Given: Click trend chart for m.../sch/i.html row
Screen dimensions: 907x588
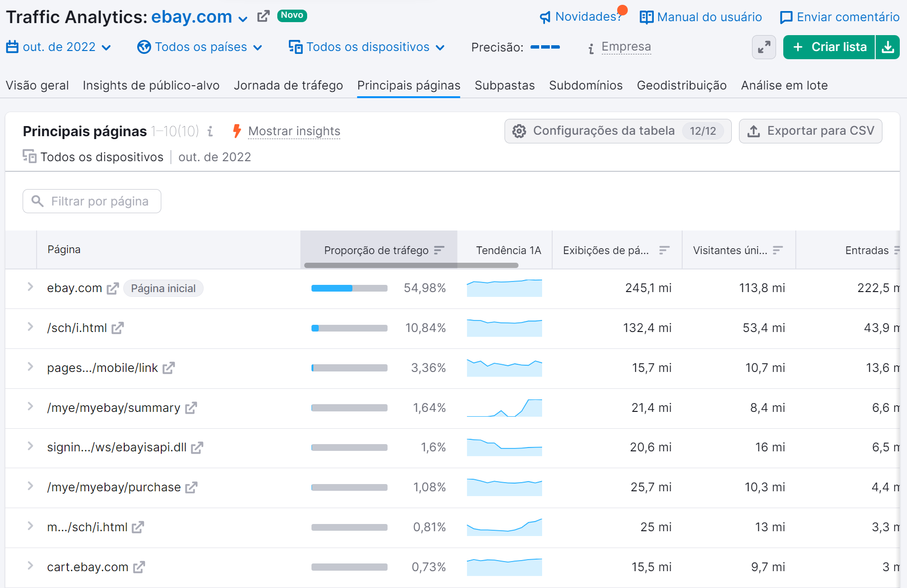Looking at the screenshot, I should 505,527.
